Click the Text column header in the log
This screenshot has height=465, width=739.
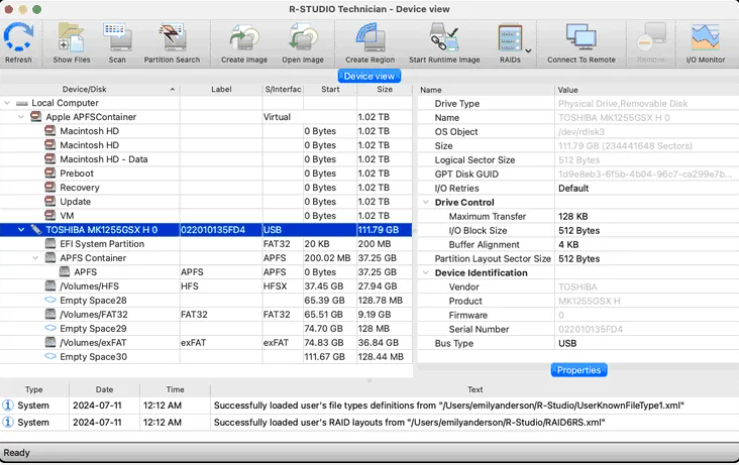pos(475,390)
